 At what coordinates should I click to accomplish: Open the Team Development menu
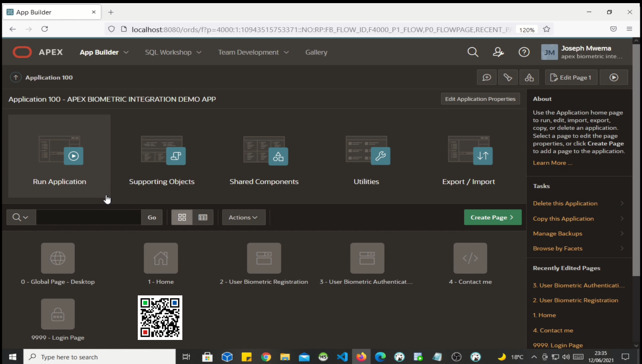[x=253, y=52]
